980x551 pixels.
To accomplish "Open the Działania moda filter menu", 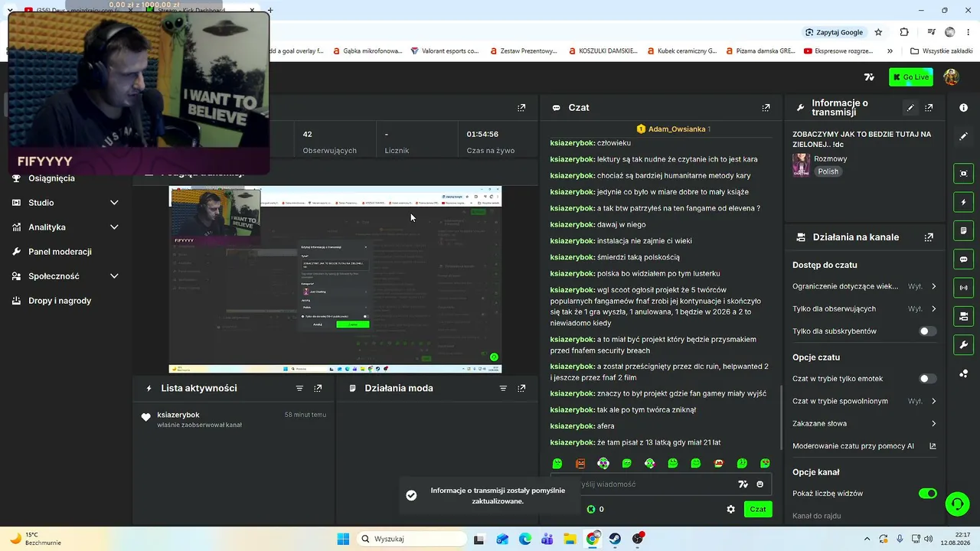I will (503, 388).
